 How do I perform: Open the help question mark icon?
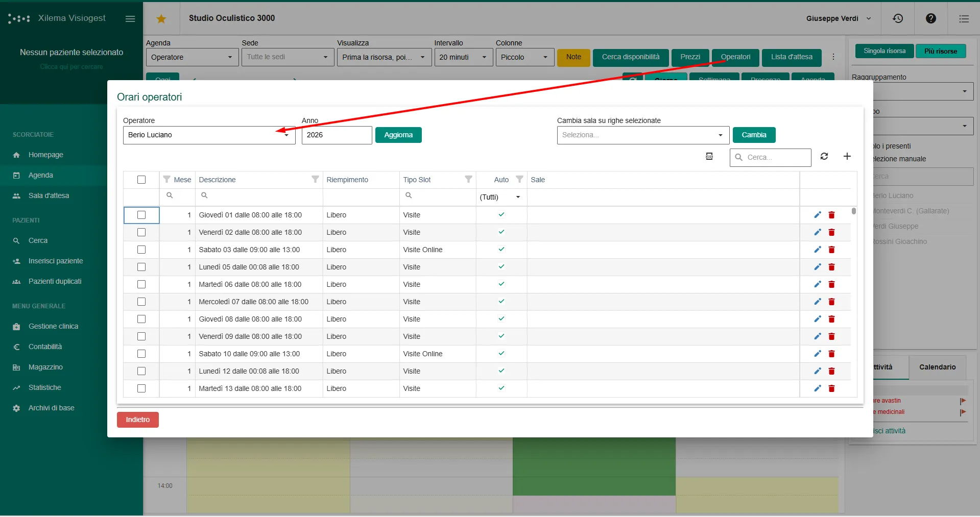(931, 18)
